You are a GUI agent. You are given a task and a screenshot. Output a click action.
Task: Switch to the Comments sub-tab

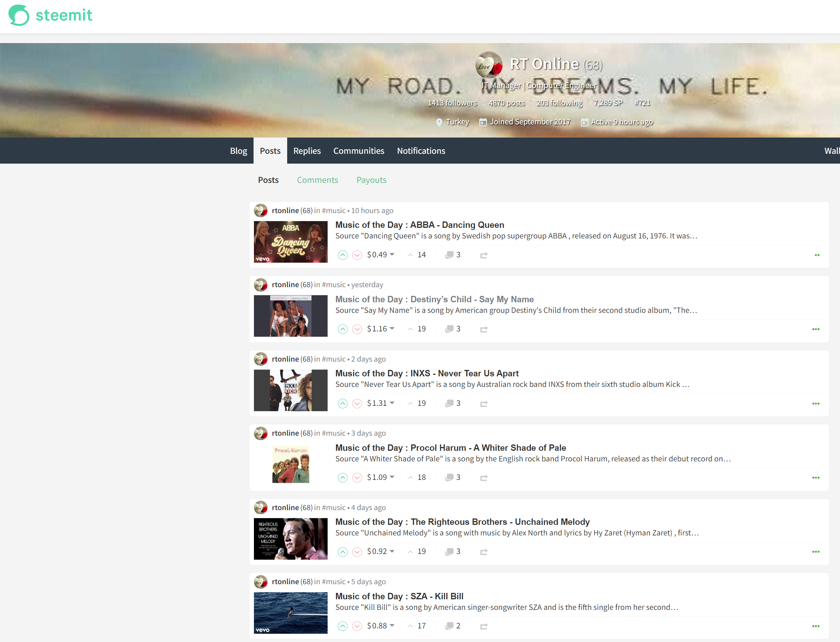pyautogui.click(x=317, y=180)
